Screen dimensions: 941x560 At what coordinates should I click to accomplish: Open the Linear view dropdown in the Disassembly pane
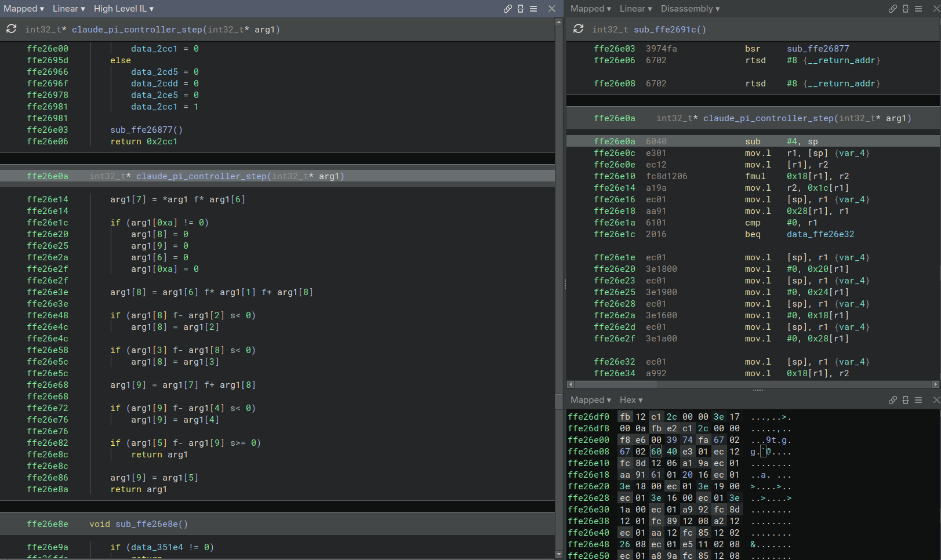coord(636,9)
